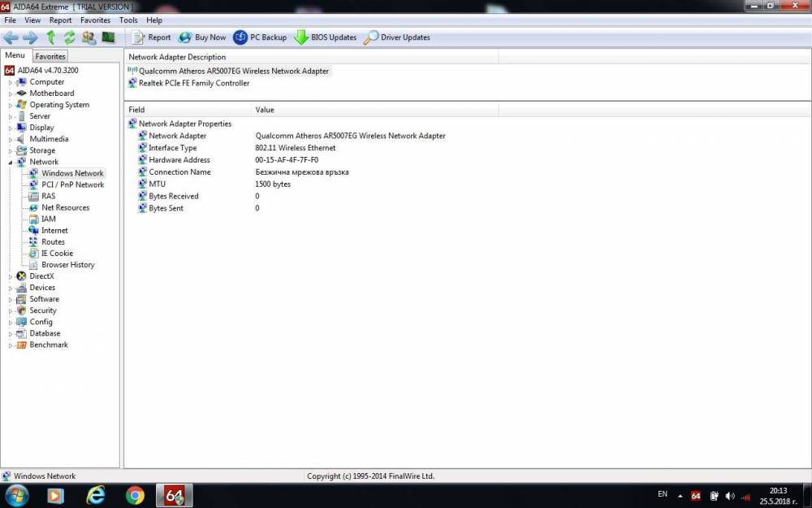Expand the Storage tree node
Screen dimensions: 812x508
[x=10, y=151]
